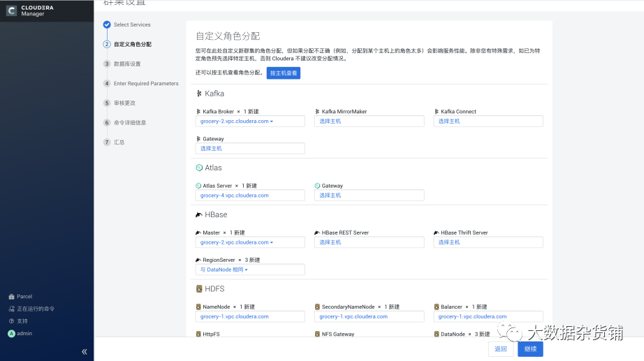Viewport: 644px width, 361px height.
Task: Click the Kafka MirrorMaker role icon
Action: tap(318, 111)
